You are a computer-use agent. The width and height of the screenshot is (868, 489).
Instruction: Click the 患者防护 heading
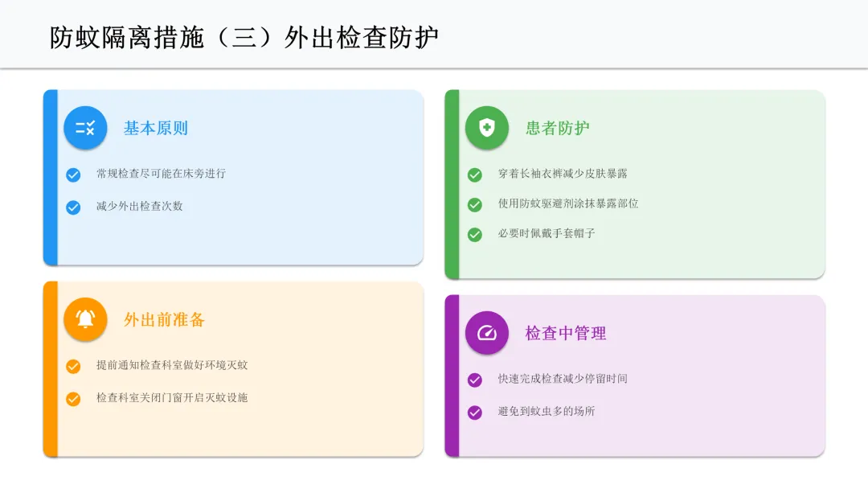557,128
